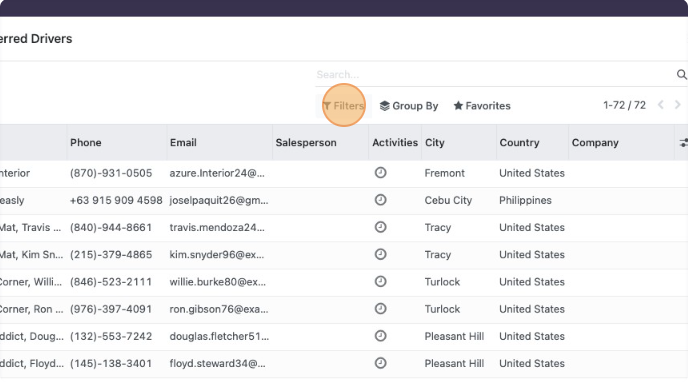Open activity clock for kim.snyder row
Viewport: 688px width, 382px height.
[x=380, y=254]
